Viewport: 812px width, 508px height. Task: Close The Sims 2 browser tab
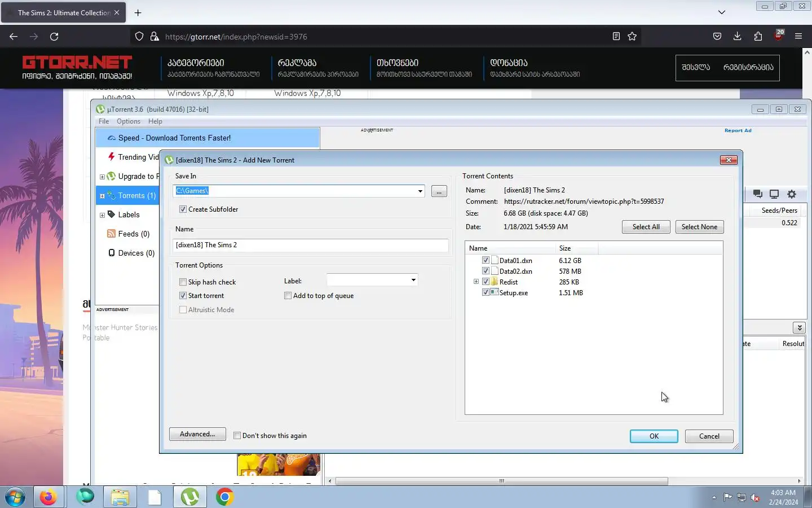pyautogui.click(x=117, y=12)
